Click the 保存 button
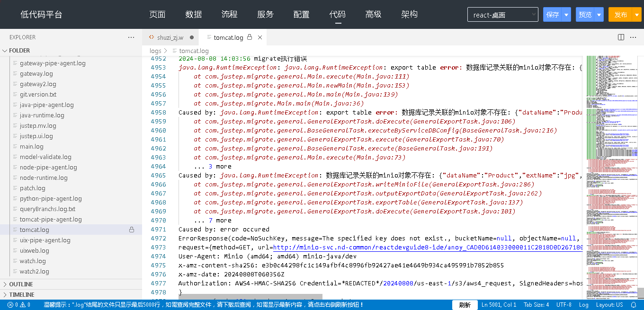Image resolution: width=644 pixels, height=310 pixels. tap(553, 15)
